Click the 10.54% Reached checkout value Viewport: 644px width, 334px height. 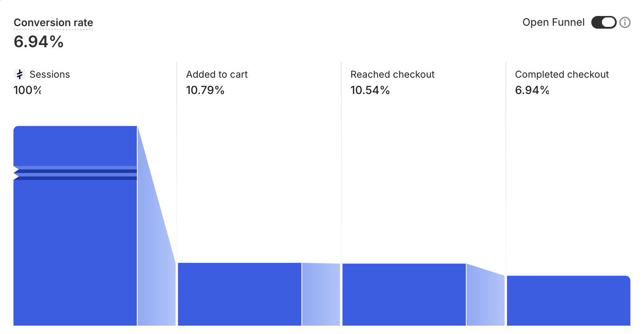(x=370, y=90)
